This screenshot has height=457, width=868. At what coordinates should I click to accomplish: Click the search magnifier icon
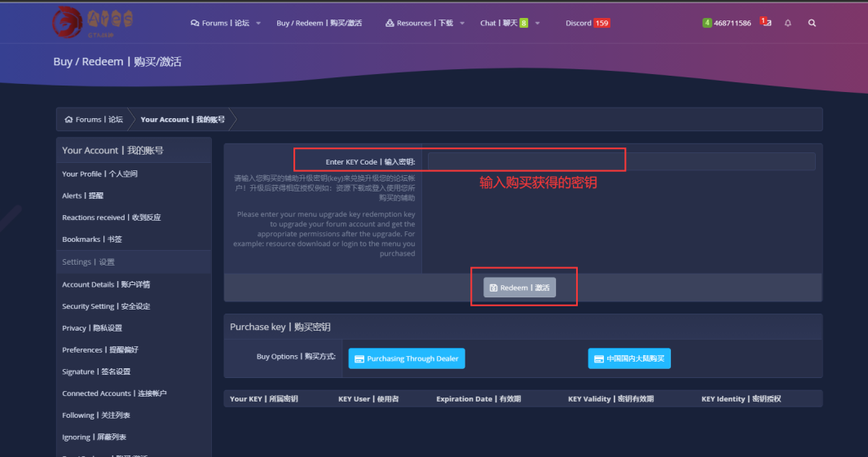click(812, 24)
